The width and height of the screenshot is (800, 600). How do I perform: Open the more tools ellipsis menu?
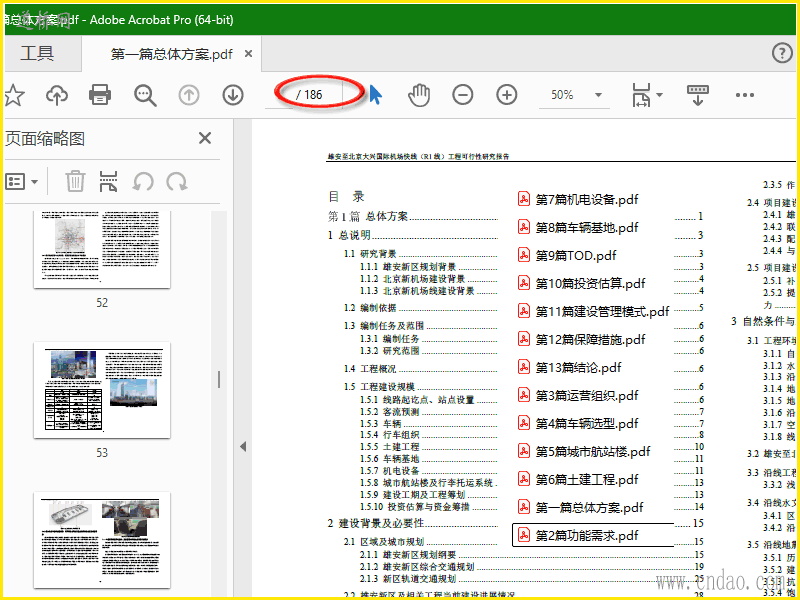click(x=745, y=95)
